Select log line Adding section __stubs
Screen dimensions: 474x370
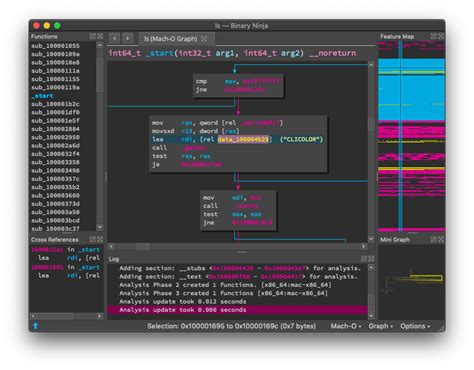[x=240, y=268]
